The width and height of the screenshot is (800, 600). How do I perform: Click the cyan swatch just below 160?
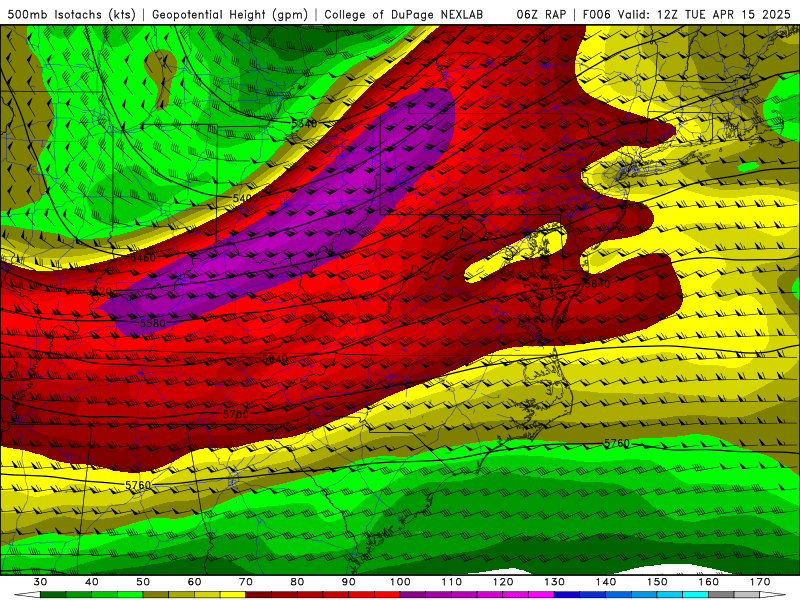pyautogui.click(x=695, y=595)
